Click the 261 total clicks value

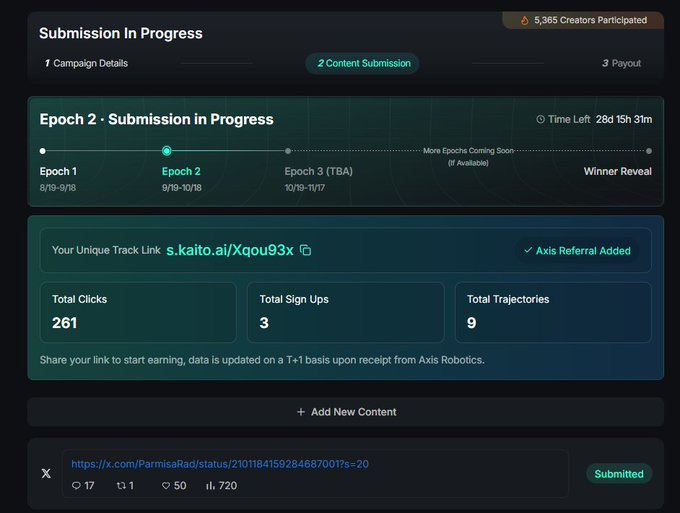coord(65,323)
